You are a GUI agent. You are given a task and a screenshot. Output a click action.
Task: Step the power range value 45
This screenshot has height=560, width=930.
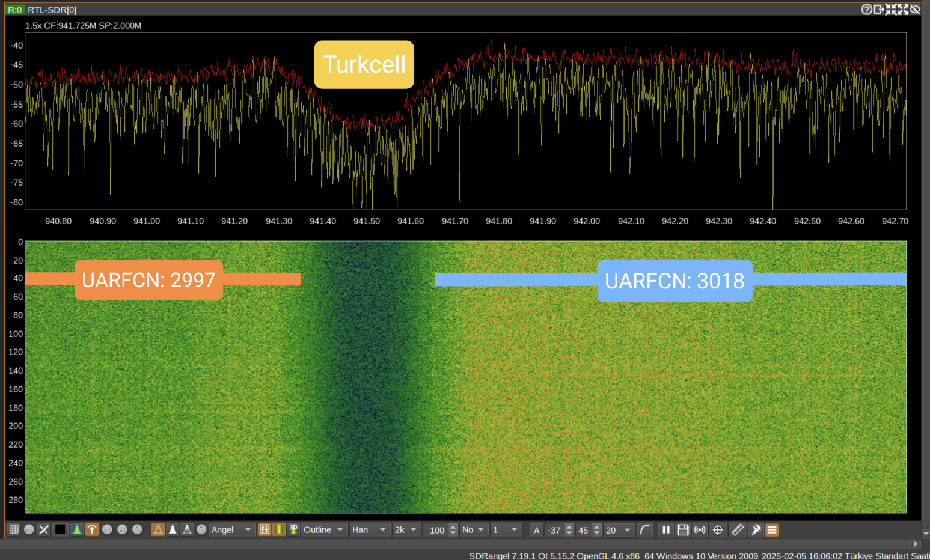coord(597,530)
